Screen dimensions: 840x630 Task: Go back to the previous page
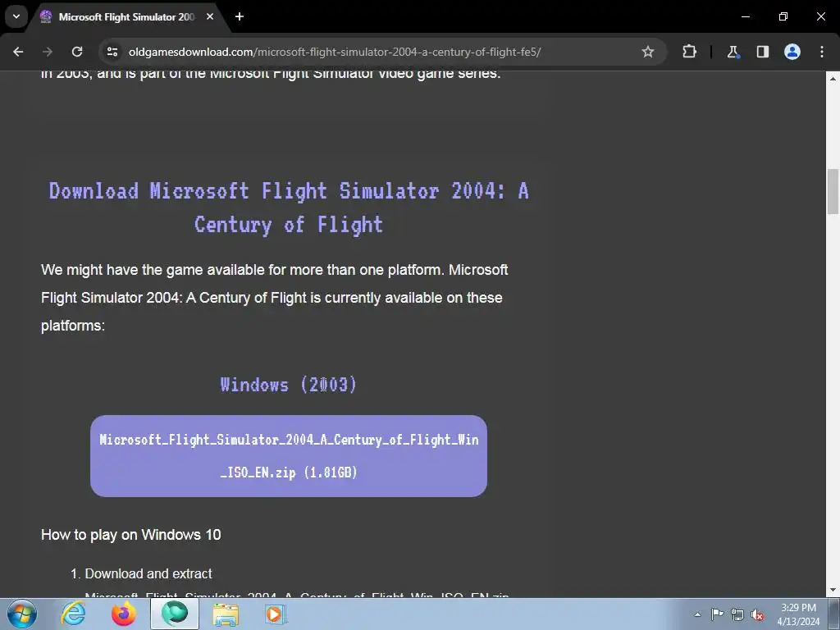(x=18, y=52)
